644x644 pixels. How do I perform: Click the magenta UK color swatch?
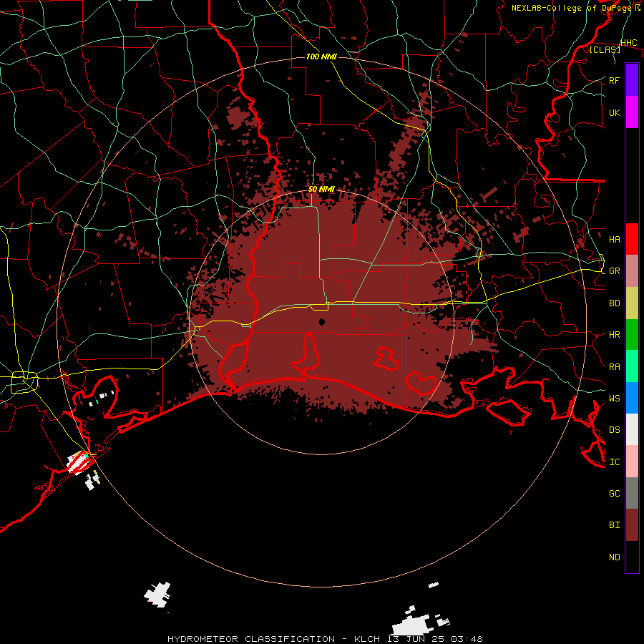[632, 112]
